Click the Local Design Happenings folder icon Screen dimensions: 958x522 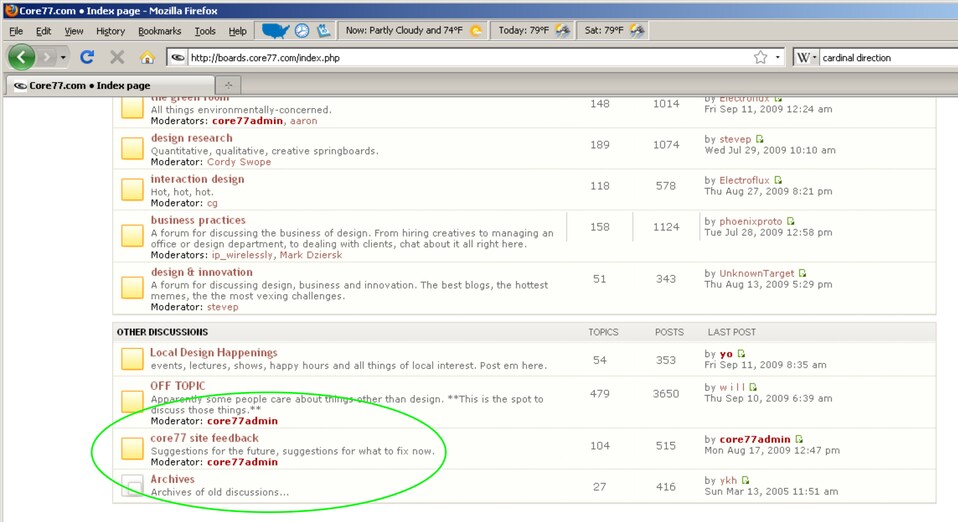pyautogui.click(x=132, y=359)
